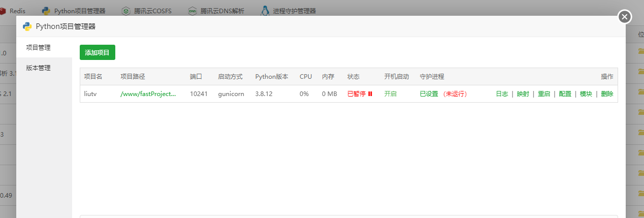This screenshot has width=644, height=218.
Task: Click the Python项目管理器 icon in background bar
Action: point(46,11)
